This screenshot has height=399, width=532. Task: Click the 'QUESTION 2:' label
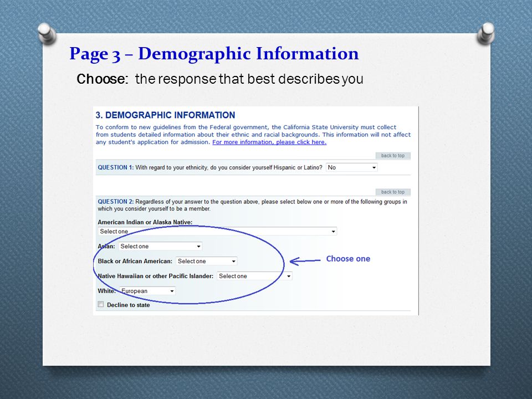tap(116, 202)
